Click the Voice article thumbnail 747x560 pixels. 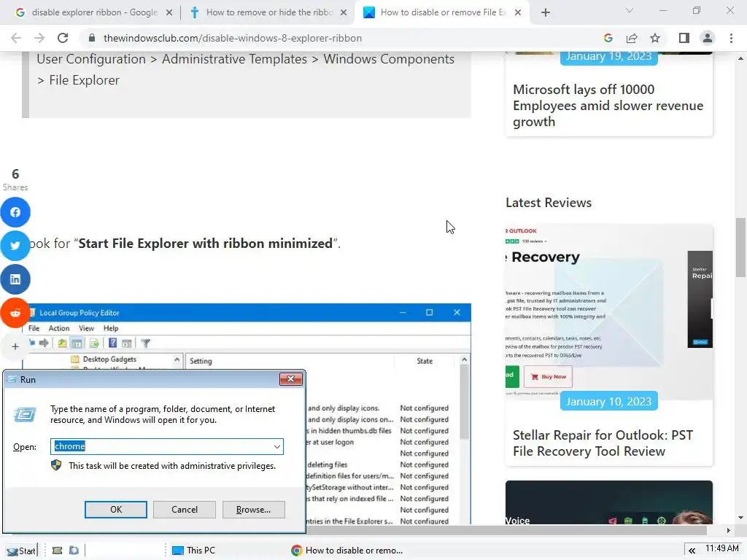click(x=609, y=502)
